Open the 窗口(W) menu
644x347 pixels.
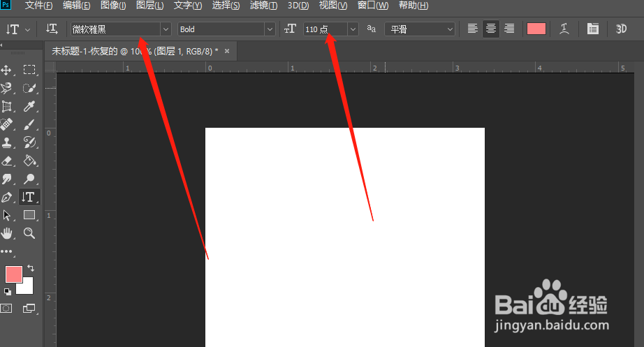click(x=373, y=6)
